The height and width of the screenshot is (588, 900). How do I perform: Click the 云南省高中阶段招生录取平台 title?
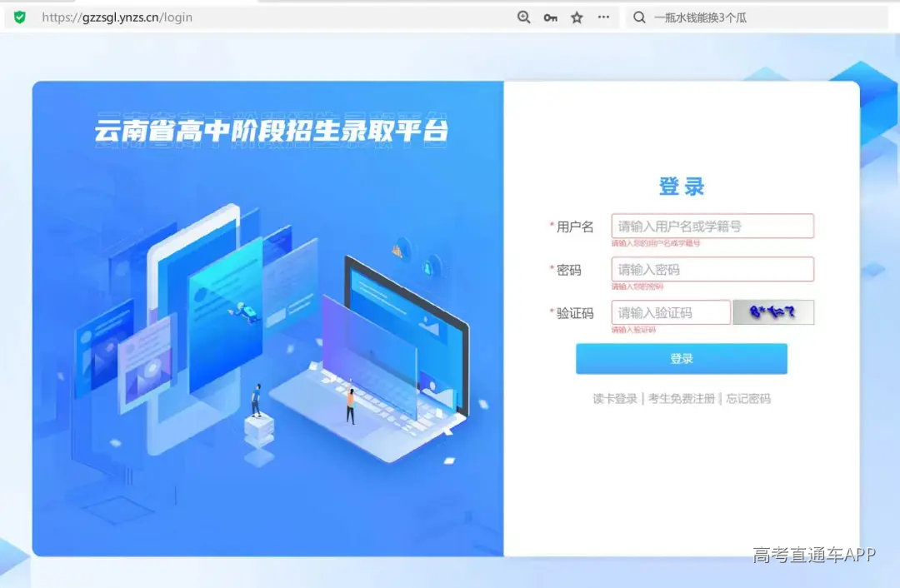click(271, 130)
